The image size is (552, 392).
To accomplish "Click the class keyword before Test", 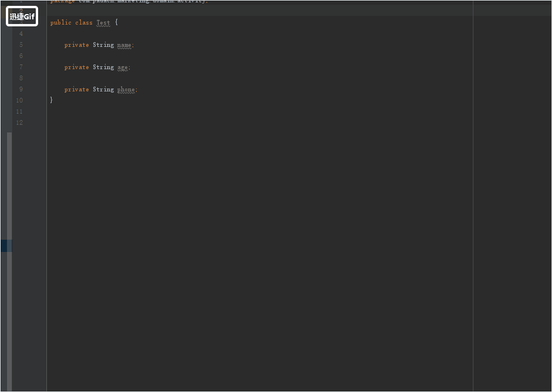I will (84, 23).
